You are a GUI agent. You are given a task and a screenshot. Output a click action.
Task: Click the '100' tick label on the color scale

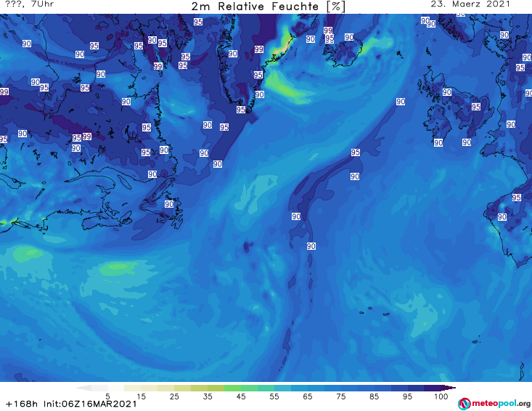441,396
